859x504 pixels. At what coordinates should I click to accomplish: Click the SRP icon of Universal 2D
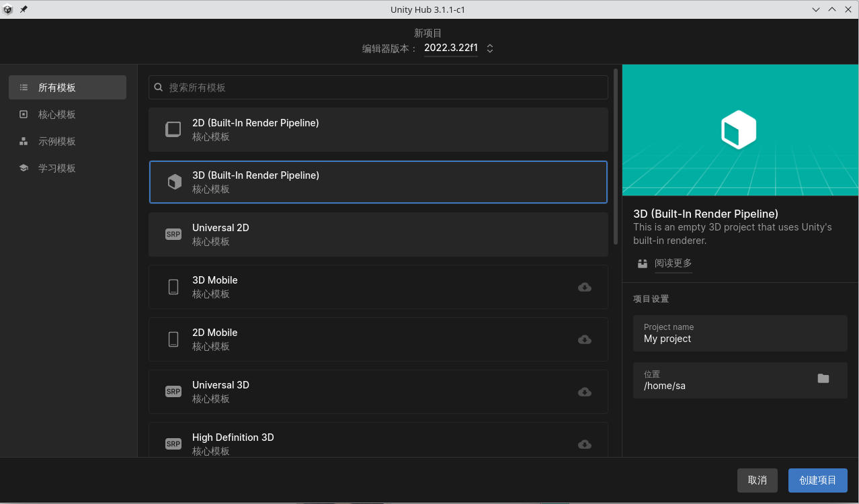tap(173, 235)
